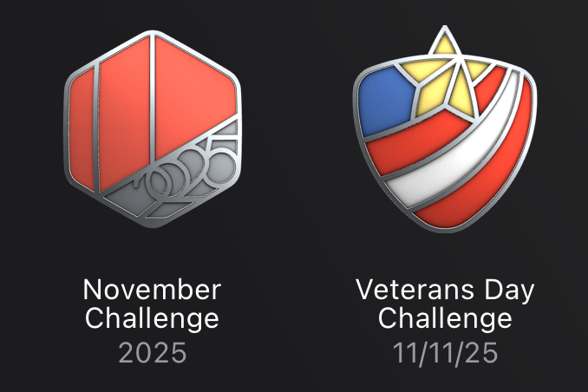
Task: Select the 11/11/25 date label
Action: coord(445,353)
